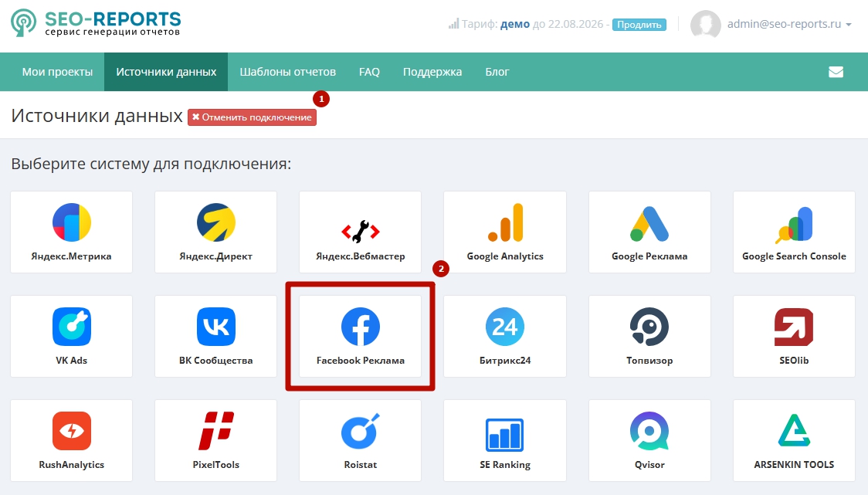Pick the PixelTools red logo
Image resolution: width=868 pixels, height=495 pixels.
216,431
